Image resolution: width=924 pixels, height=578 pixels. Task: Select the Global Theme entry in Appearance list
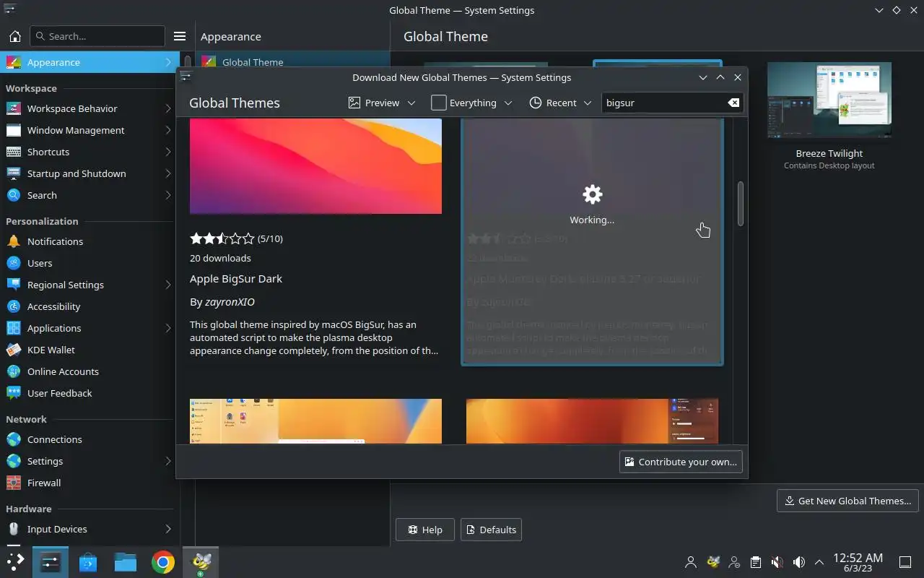[x=292, y=61]
